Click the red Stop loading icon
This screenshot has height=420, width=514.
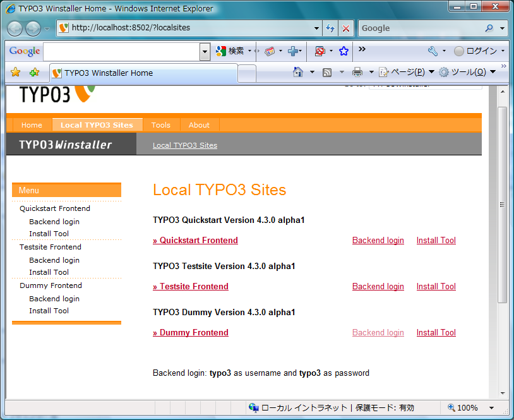(345, 28)
